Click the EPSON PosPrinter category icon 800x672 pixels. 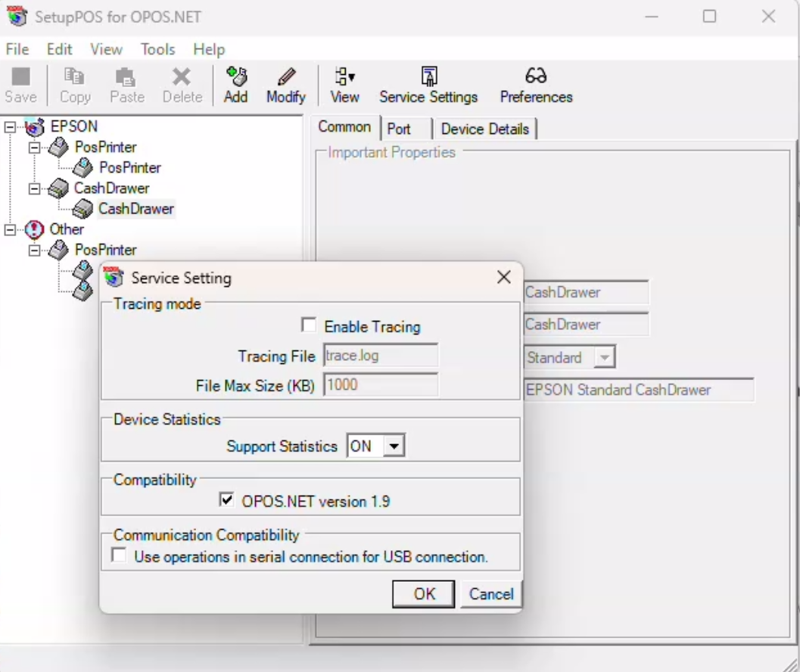[x=59, y=147]
